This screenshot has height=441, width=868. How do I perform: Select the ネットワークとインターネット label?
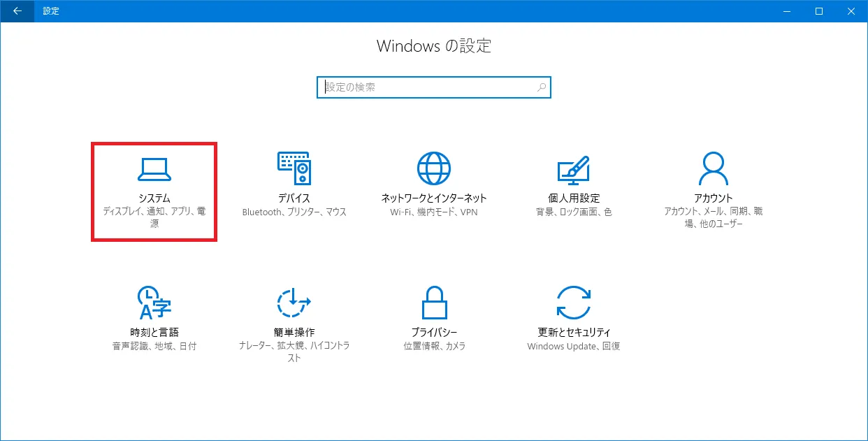[x=434, y=198]
